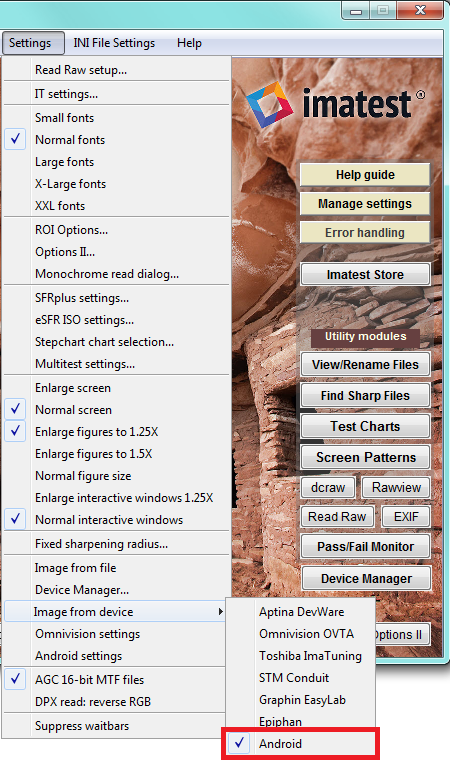450x764 pixels.
Task: Open Options II… menu entry
Action: click(x=117, y=251)
